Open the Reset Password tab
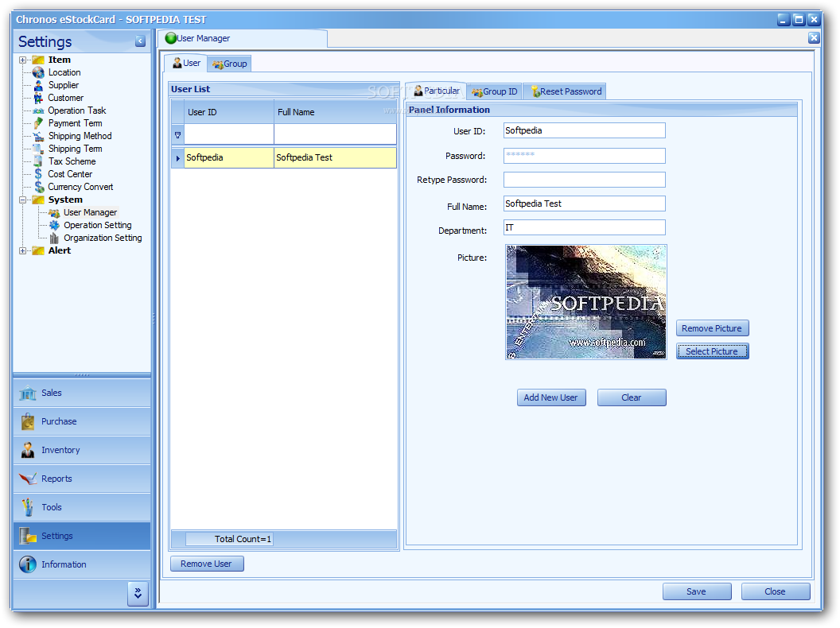The width and height of the screenshot is (840, 628). 566,91
